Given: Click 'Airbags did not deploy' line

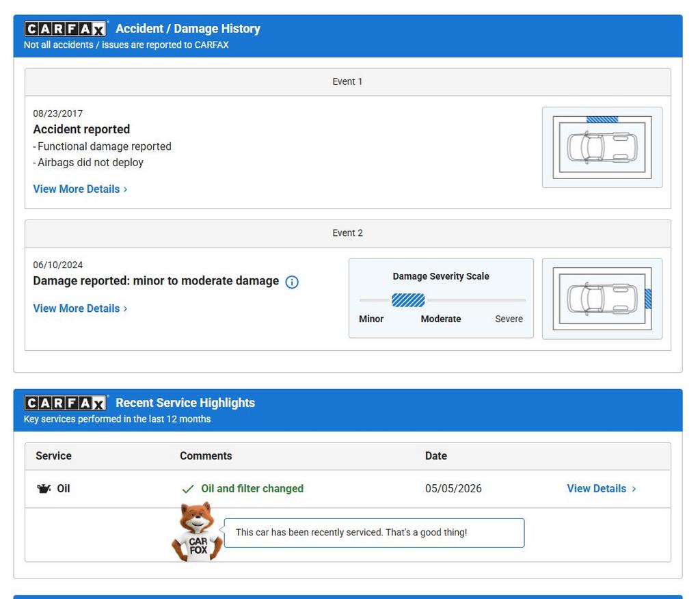Looking at the screenshot, I should pyautogui.click(x=88, y=163).
